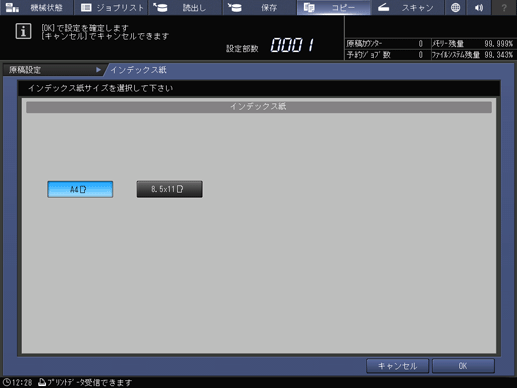
Task: Open the ジョブリスト job list tab
Action: click(x=111, y=7)
